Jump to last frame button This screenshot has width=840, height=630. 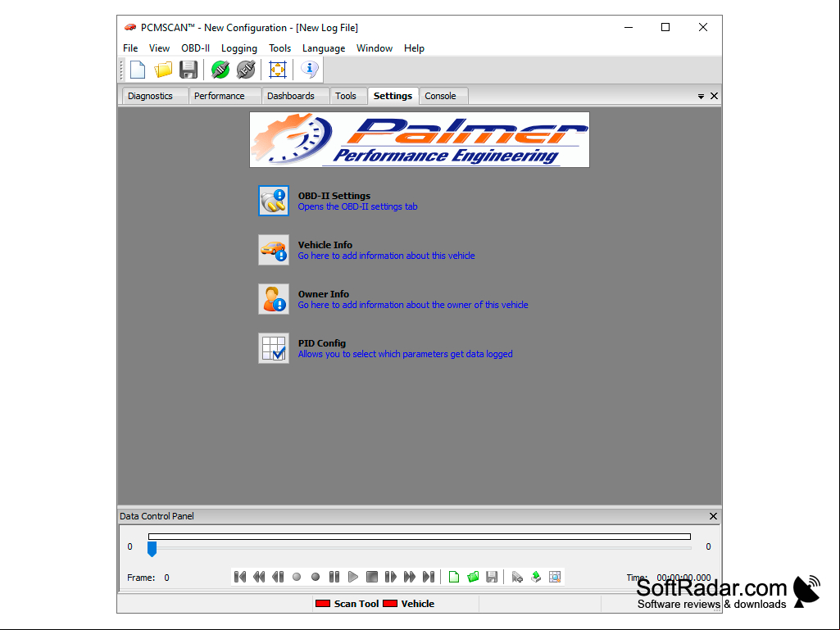click(429, 577)
